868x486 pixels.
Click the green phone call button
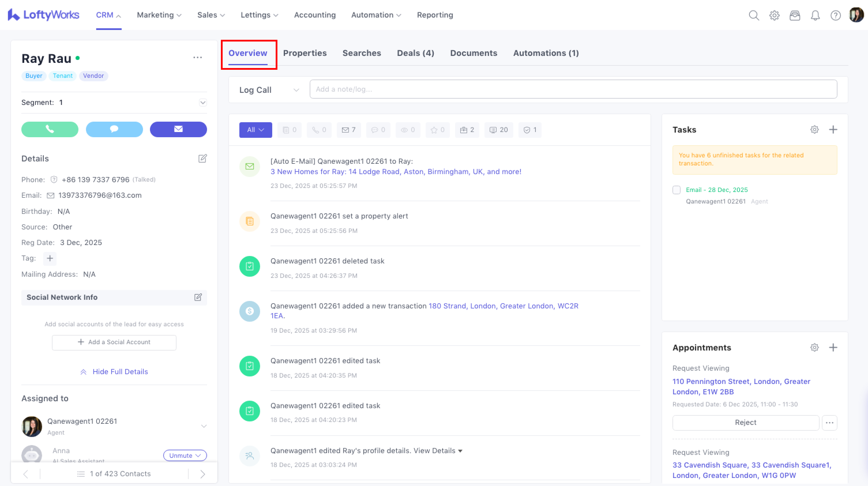pos(50,129)
